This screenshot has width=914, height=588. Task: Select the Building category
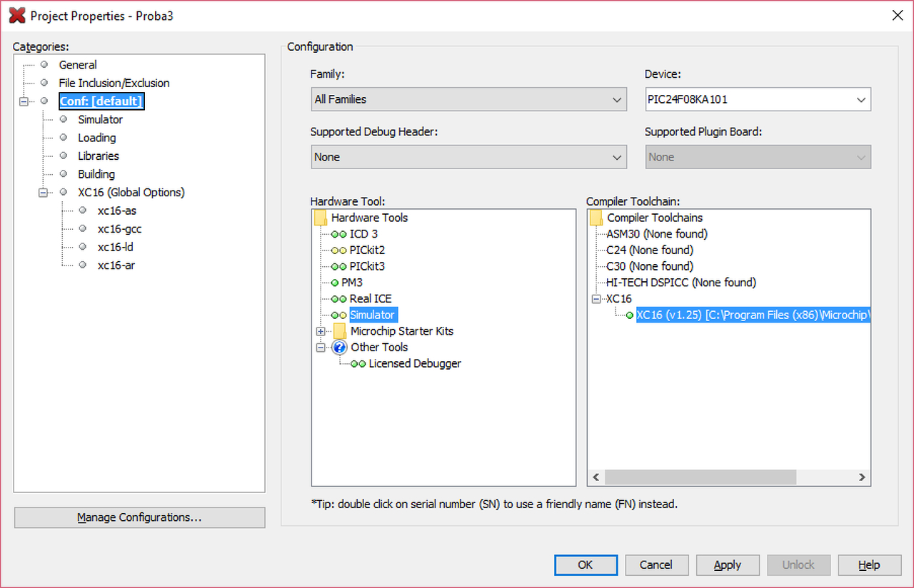click(x=96, y=174)
